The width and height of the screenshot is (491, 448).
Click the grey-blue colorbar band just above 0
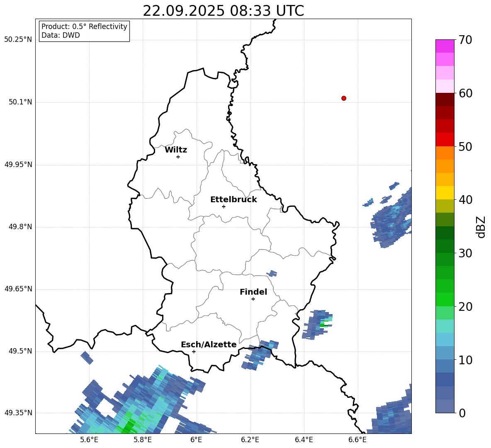(x=445, y=406)
